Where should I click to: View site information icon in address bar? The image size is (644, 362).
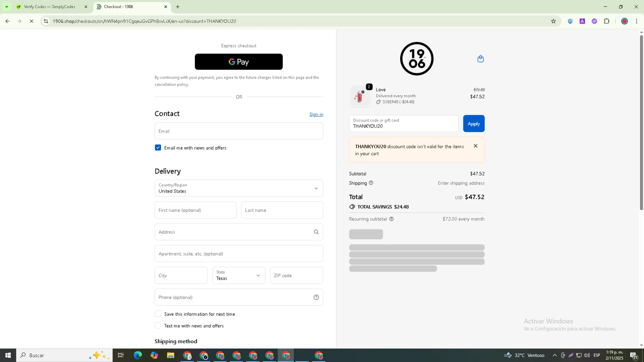pyautogui.click(x=46, y=21)
